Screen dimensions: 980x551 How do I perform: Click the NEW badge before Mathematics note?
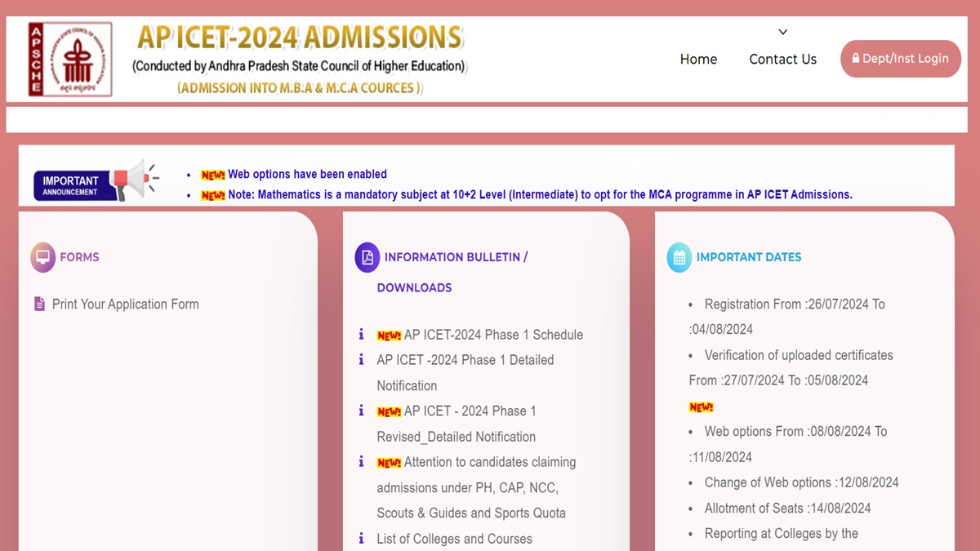pyautogui.click(x=213, y=195)
